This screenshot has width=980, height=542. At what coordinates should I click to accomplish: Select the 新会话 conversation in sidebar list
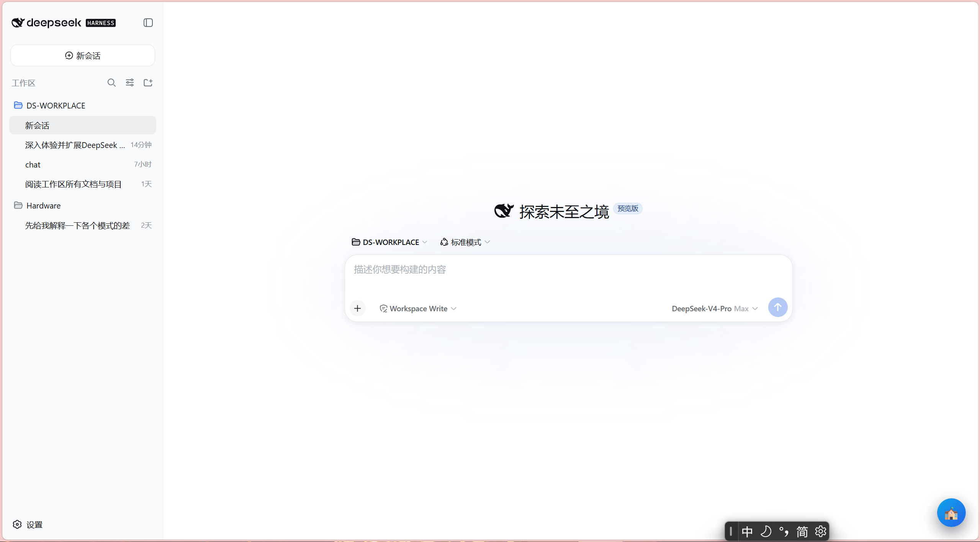(83, 125)
